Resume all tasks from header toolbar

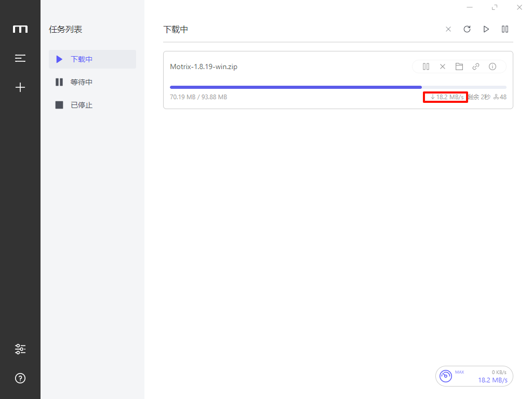[x=486, y=29]
